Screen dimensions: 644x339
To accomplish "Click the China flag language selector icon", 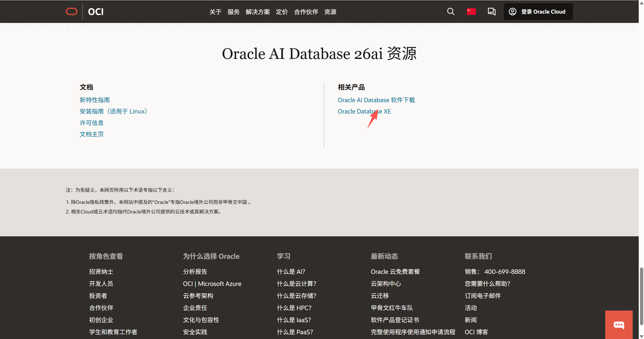I will (x=471, y=12).
